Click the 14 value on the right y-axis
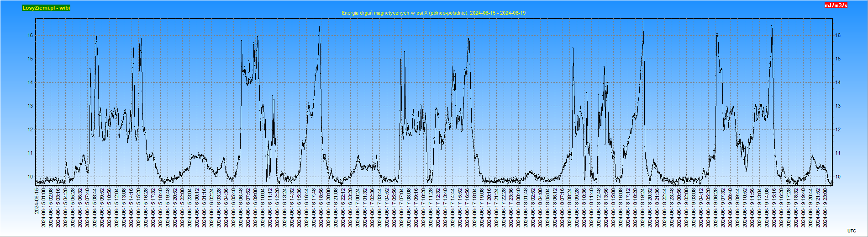Viewport: 868px width, 237px height. (838, 82)
